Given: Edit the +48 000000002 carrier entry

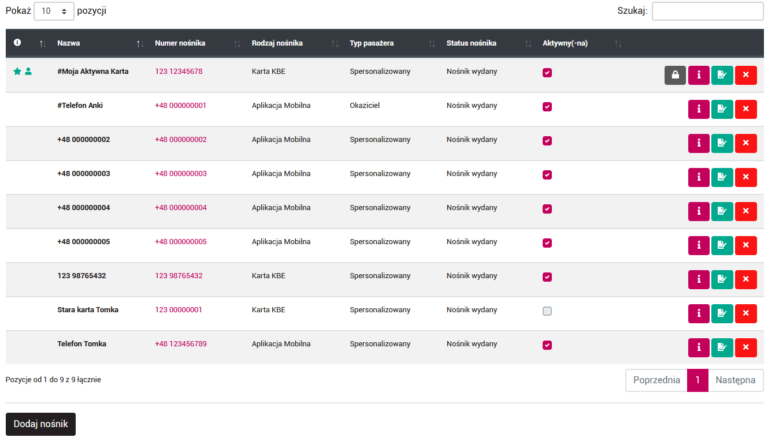Looking at the screenshot, I should [x=722, y=144].
